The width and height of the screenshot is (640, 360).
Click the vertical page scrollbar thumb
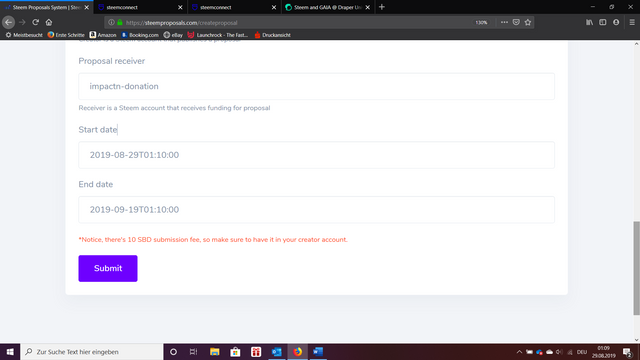tap(636, 268)
